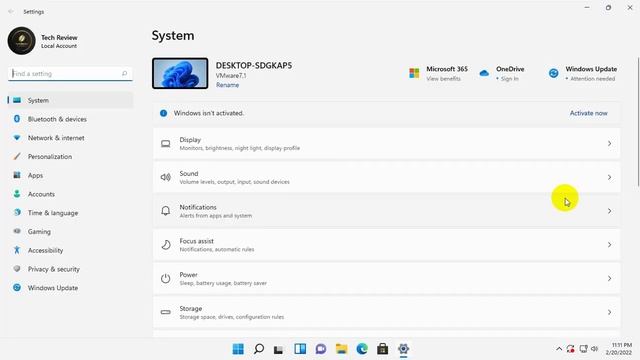Open the Windows Start button on taskbar
Viewport: 640px width, 360px height.
pyautogui.click(x=238, y=349)
